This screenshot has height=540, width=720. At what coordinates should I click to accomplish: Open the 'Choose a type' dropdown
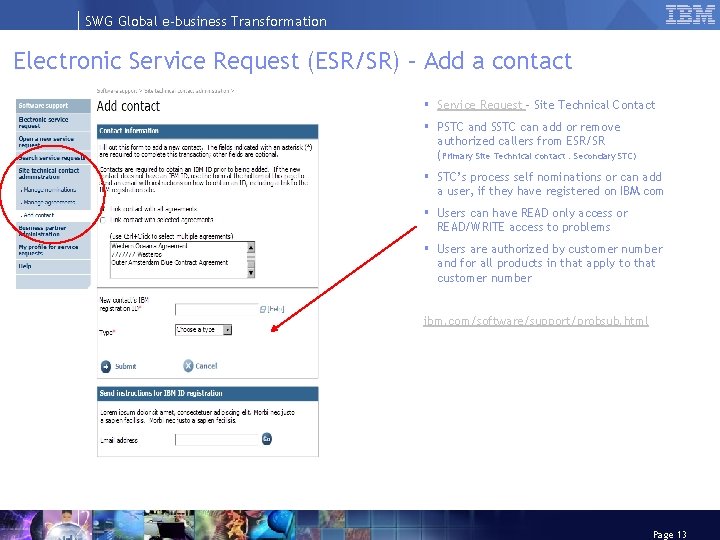pyautogui.click(x=203, y=330)
